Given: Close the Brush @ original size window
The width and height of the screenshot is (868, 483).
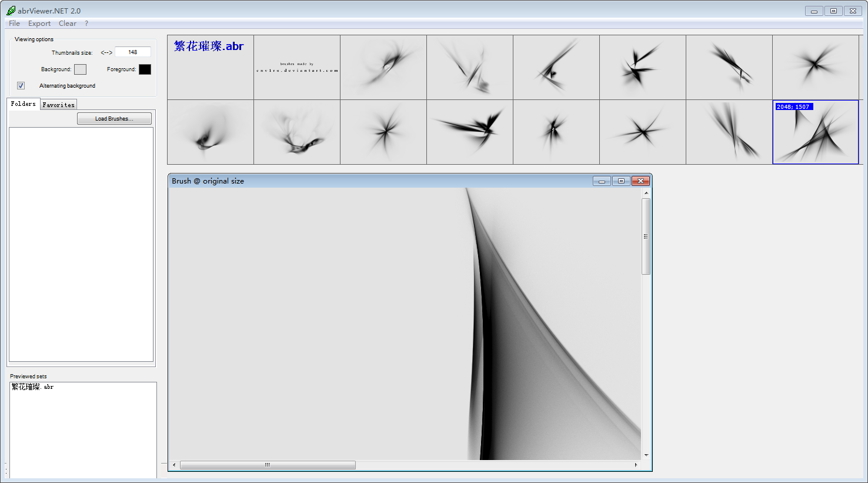Looking at the screenshot, I should pos(640,181).
